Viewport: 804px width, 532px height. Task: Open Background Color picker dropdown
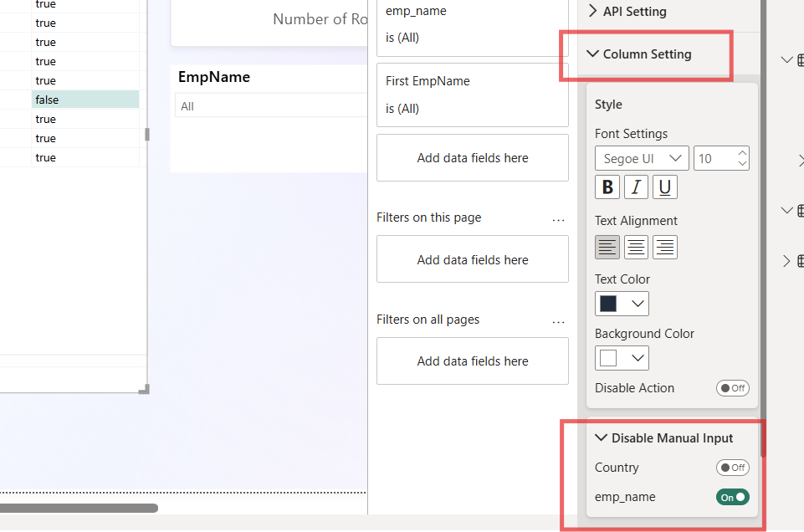pos(622,358)
